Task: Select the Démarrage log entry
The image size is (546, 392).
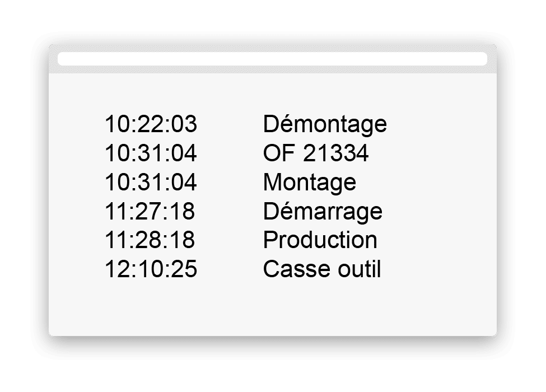Action: click(323, 212)
